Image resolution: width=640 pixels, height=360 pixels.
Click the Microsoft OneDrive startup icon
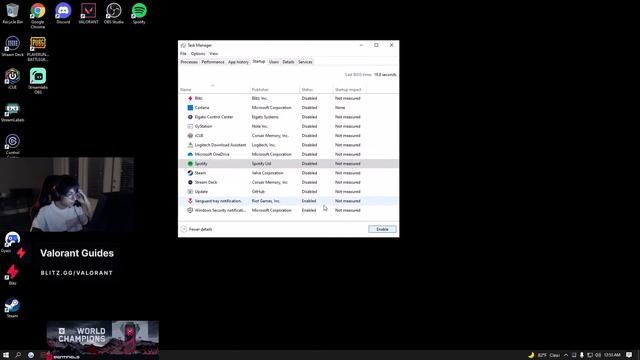[x=190, y=154]
